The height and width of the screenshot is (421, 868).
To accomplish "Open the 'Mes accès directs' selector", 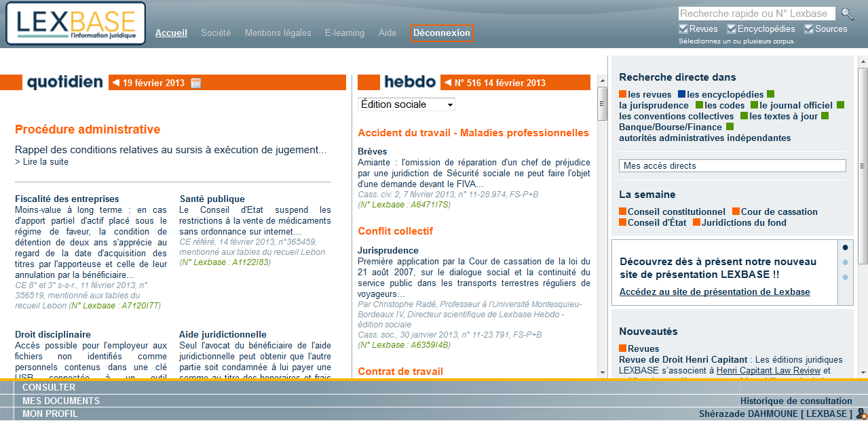I will [732, 166].
